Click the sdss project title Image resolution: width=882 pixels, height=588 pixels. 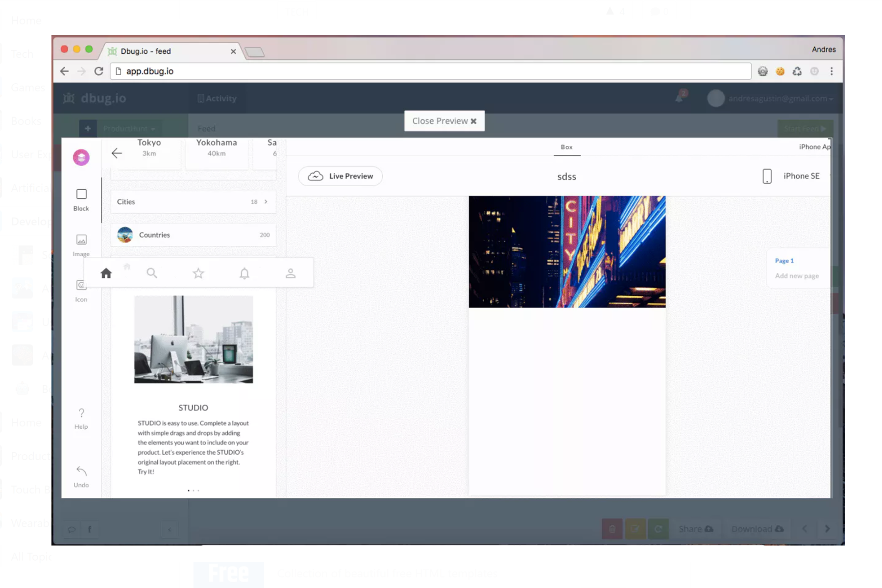point(567,176)
